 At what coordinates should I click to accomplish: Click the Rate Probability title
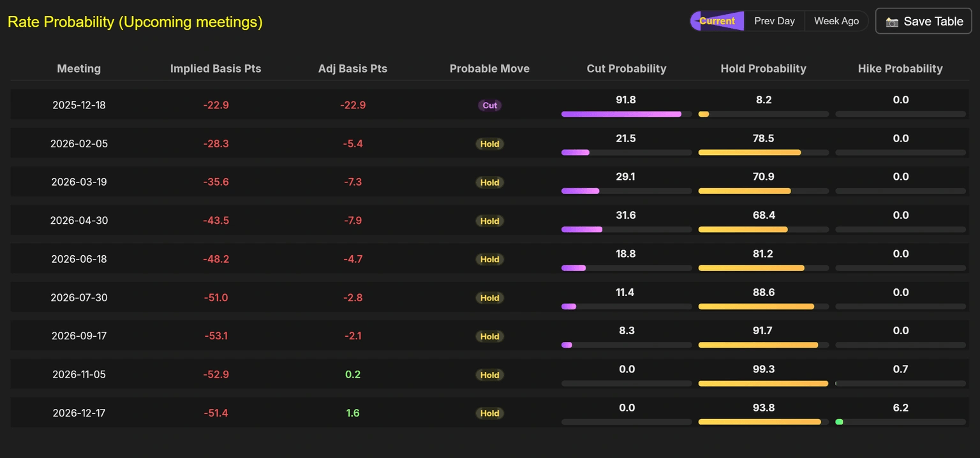pyautogui.click(x=135, y=22)
